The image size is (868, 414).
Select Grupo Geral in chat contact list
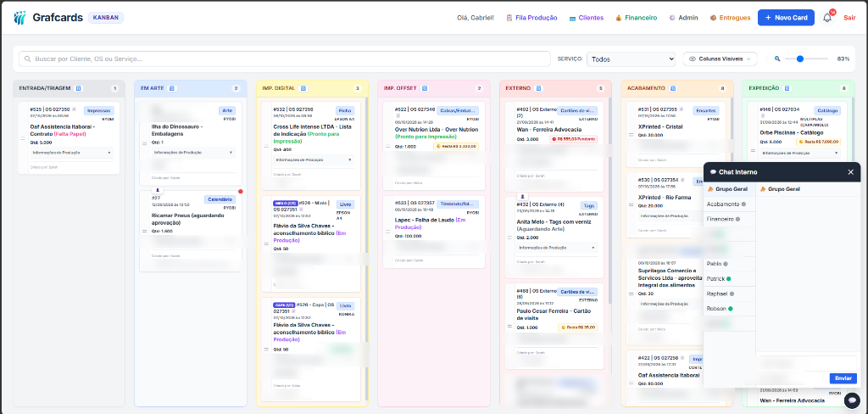[729, 189]
